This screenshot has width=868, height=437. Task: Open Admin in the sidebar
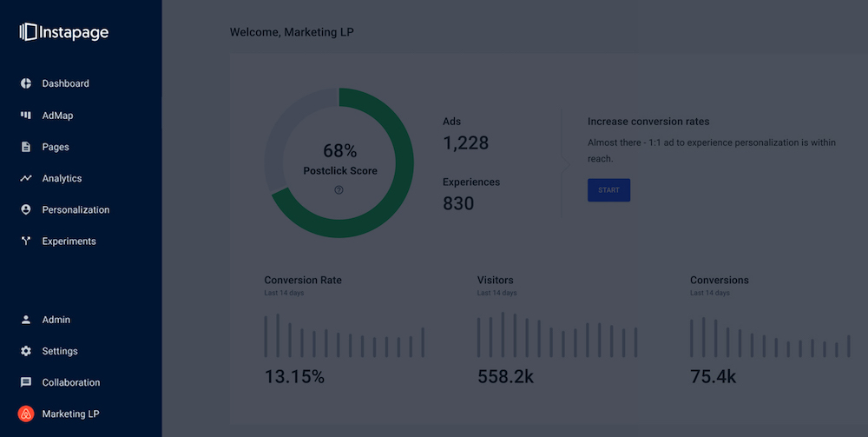[56, 320]
